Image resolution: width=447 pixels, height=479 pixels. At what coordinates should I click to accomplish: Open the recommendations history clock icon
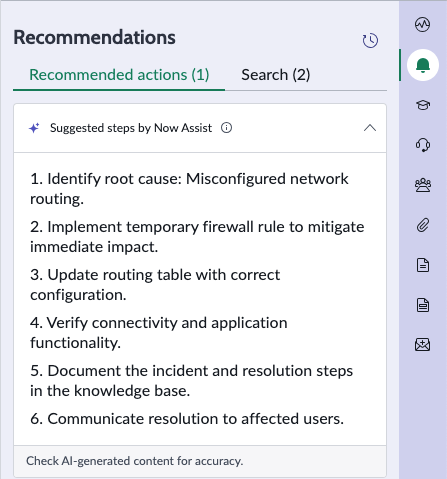(x=370, y=41)
